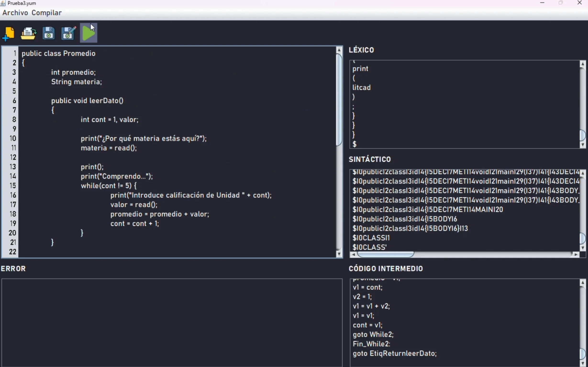Open the Archivo menu

click(x=15, y=13)
